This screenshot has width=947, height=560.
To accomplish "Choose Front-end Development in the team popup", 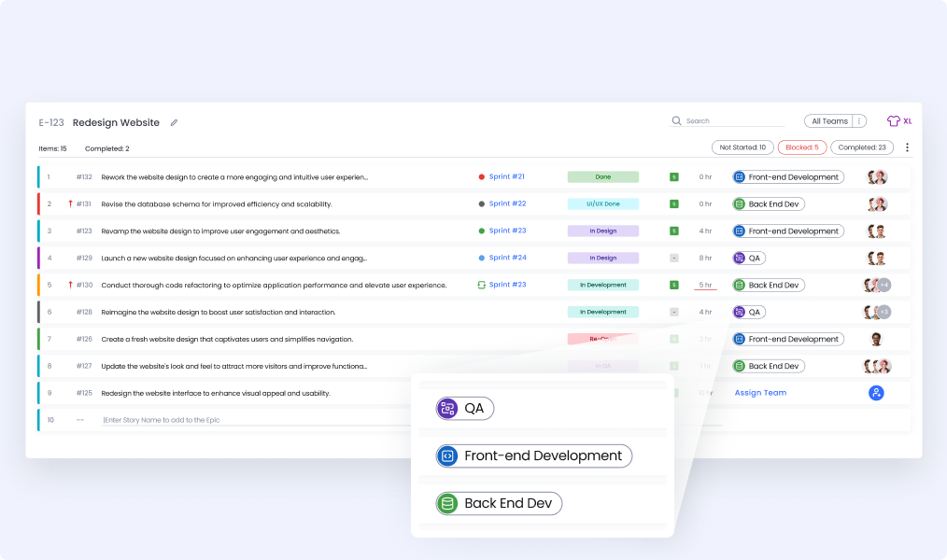I will [533, 456].
